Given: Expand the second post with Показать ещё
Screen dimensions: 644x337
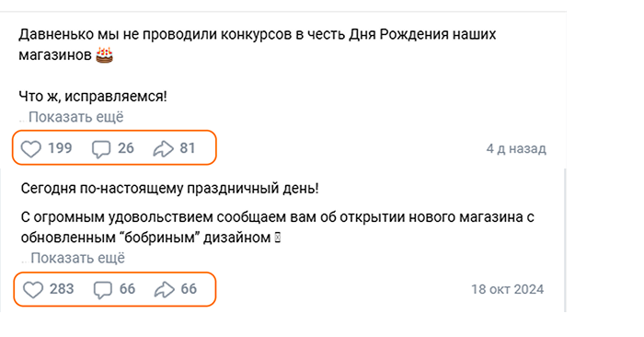Looking at the screenshot, I should [77, 258].
